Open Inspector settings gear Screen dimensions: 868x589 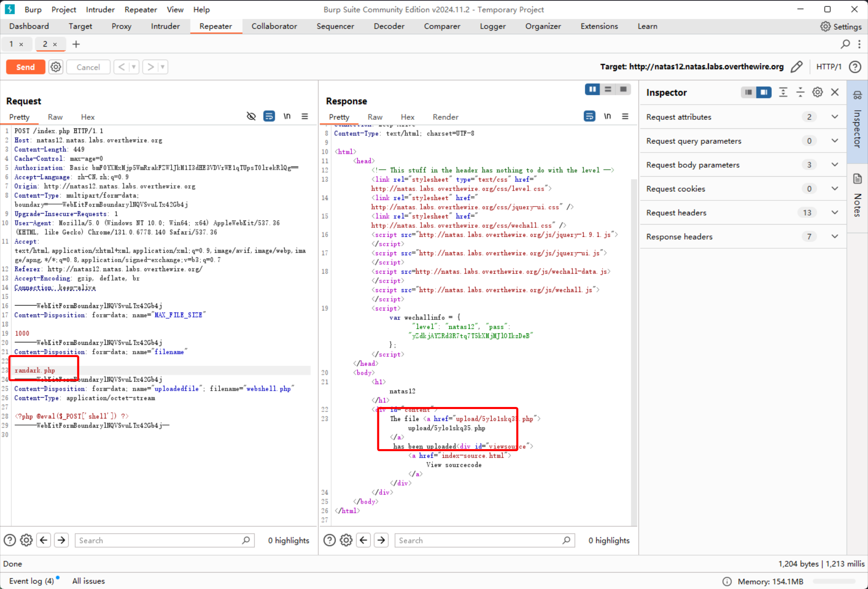pos(817,92)
